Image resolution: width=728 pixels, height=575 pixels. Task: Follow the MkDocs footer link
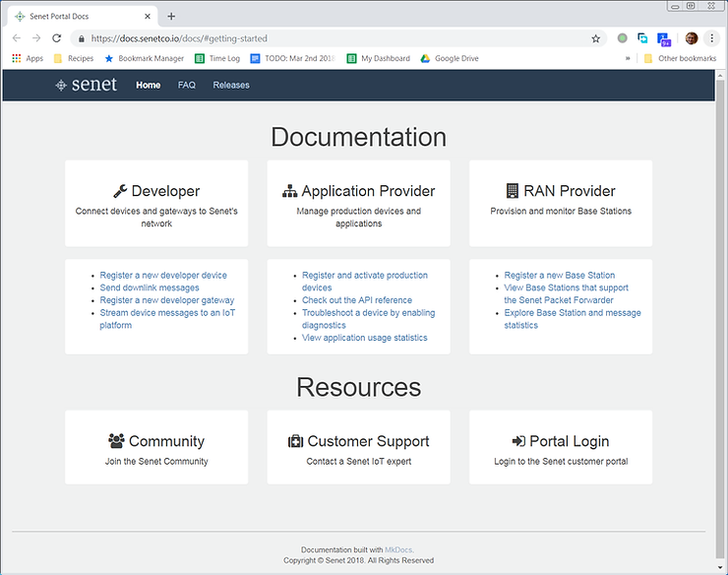tap(399, 549)
